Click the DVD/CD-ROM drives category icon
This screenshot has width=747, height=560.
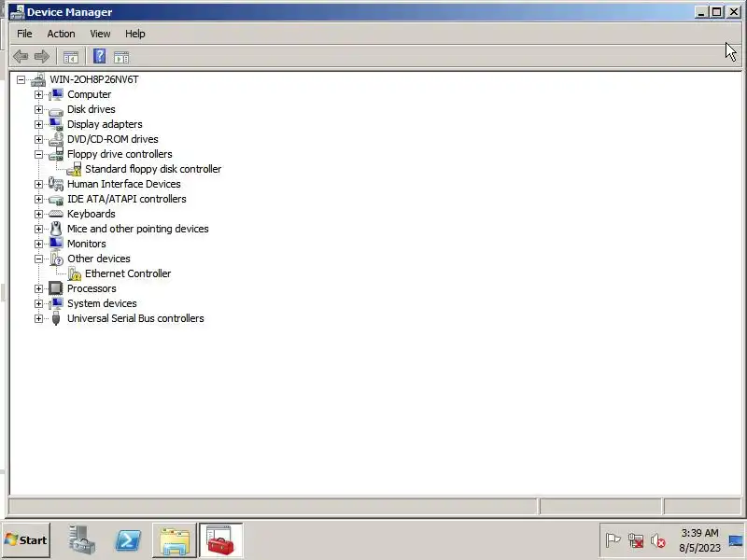pos(56,139)
